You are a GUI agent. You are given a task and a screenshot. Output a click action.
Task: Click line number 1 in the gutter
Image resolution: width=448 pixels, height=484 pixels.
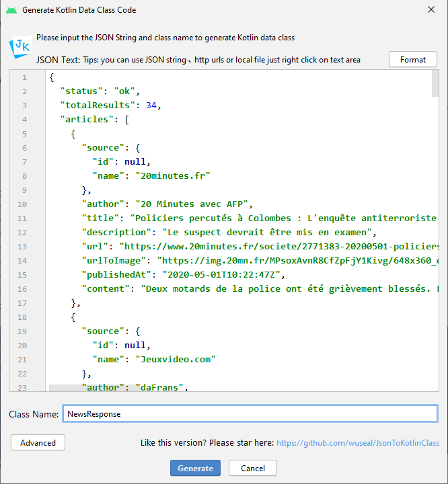coord(24,77)
